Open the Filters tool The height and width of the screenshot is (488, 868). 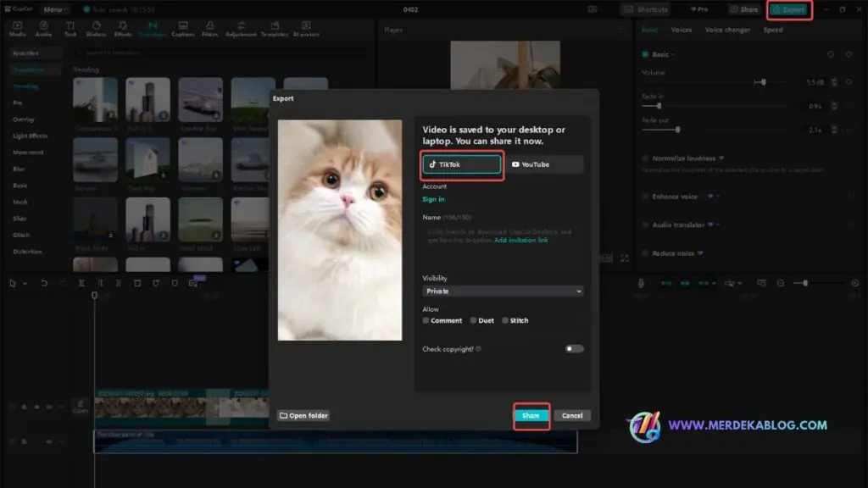(210, 30)
